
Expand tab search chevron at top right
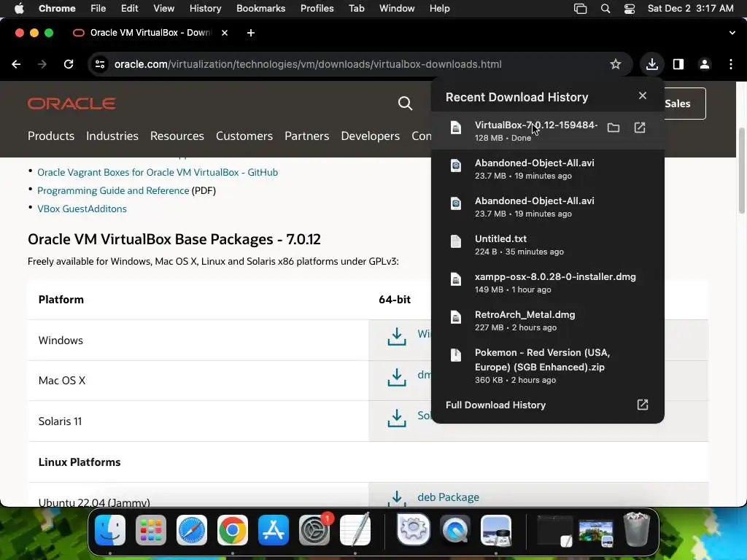coord(732,33)
